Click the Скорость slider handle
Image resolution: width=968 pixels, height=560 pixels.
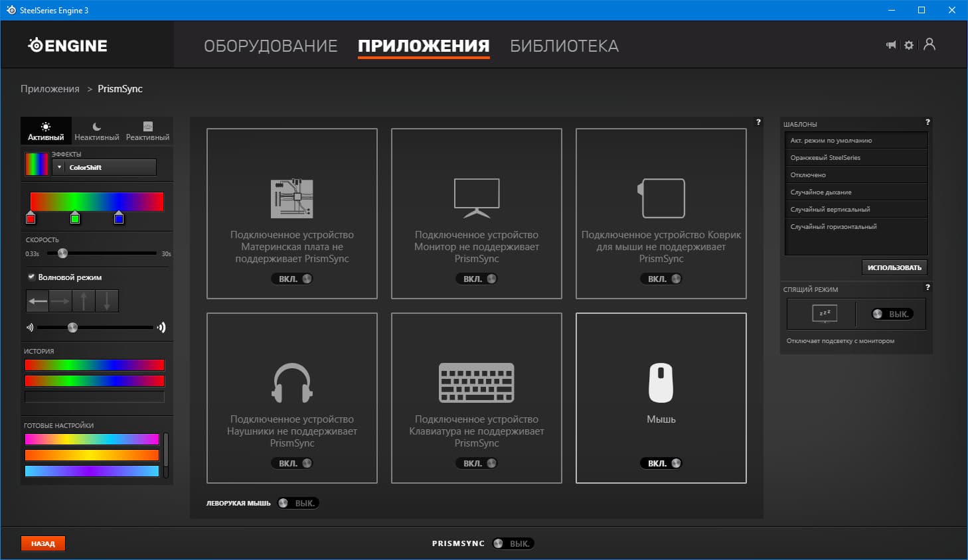coord(62,253)
